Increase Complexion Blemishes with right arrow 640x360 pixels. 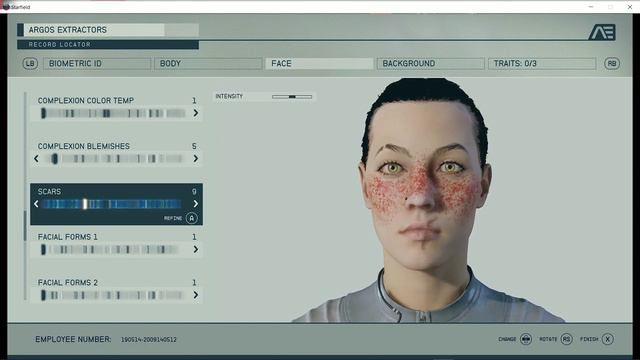(x=196, y=158)
